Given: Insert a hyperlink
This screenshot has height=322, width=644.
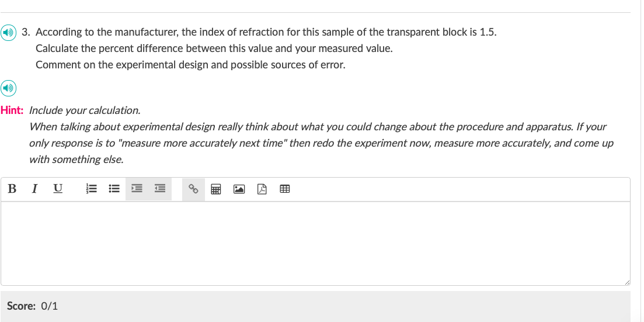Looking at the screenshot, I should point(193,189).
